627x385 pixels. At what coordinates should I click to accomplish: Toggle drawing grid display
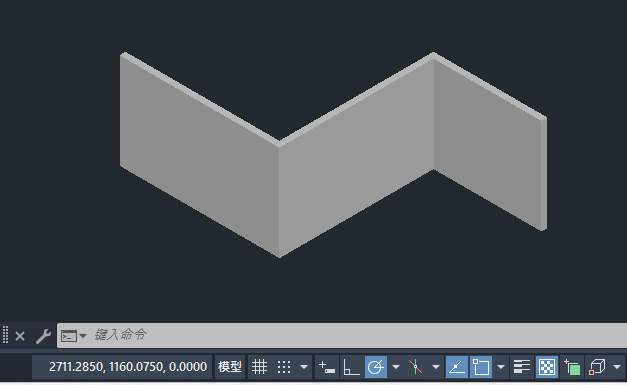259,367
